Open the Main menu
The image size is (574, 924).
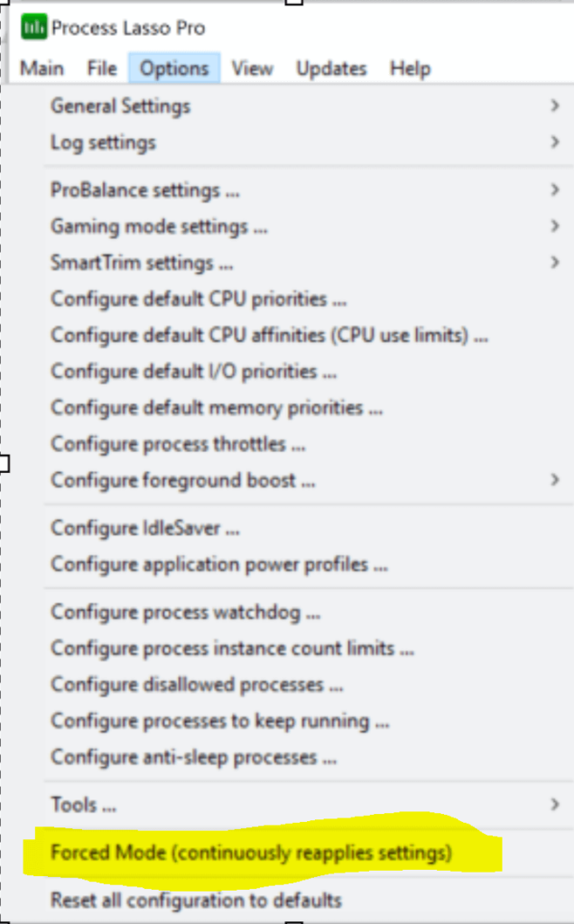click(x=42, y=68)
